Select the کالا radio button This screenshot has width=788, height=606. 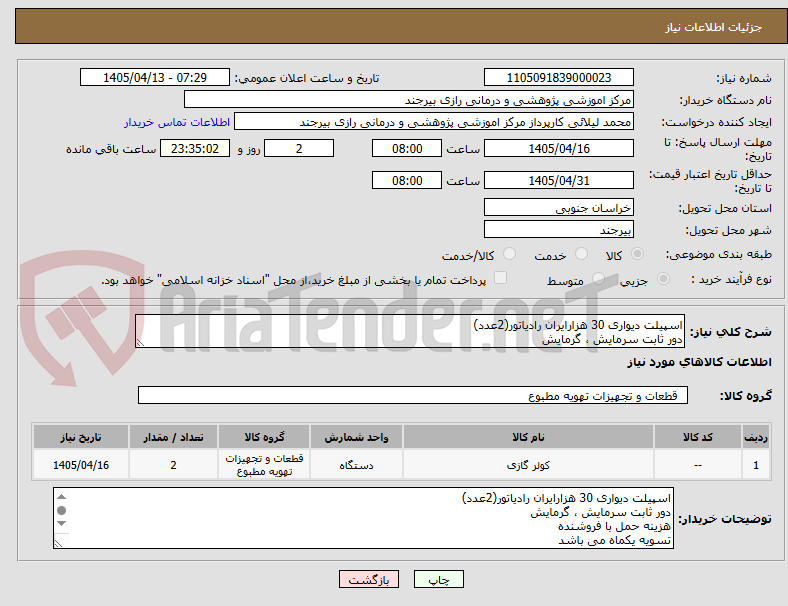coord(637,254)
